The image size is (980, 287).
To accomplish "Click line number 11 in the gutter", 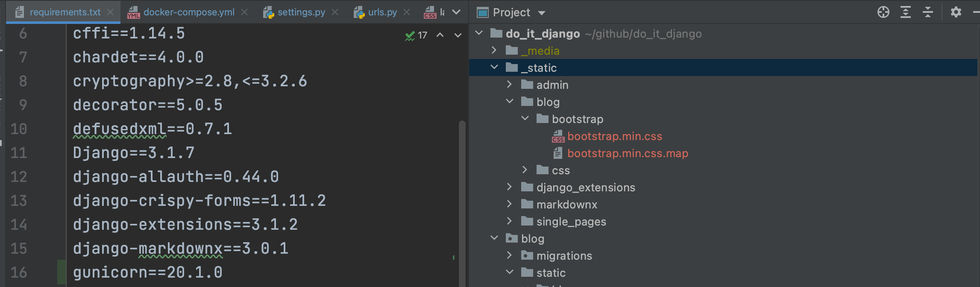I will [19, 153].
